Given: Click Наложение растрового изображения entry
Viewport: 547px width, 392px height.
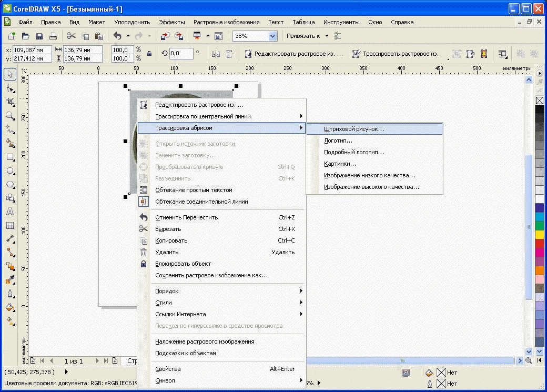Looking at the screenshot, I should coord(221,341).
